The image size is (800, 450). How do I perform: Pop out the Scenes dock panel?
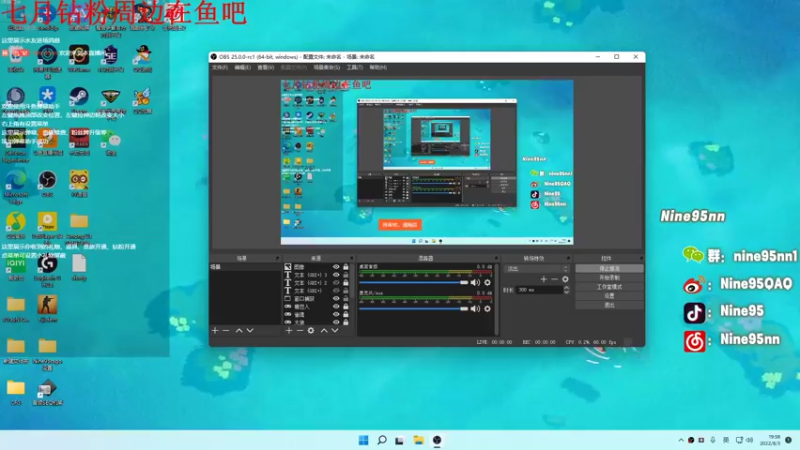278,258
